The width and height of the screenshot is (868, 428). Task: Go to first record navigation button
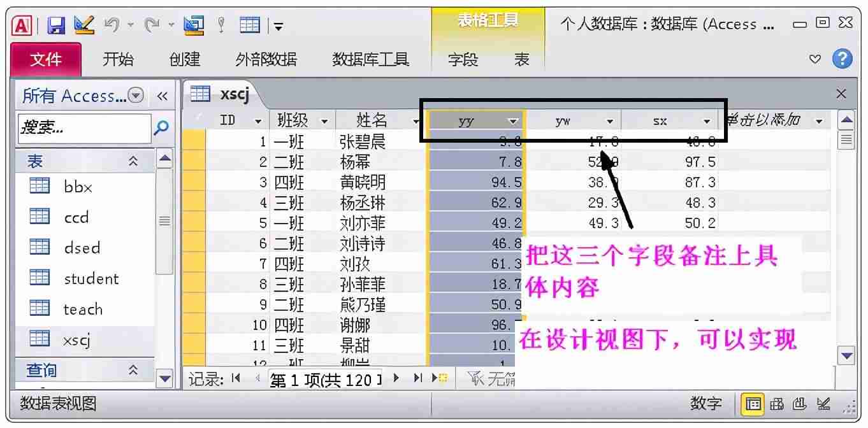coord(236,378)
